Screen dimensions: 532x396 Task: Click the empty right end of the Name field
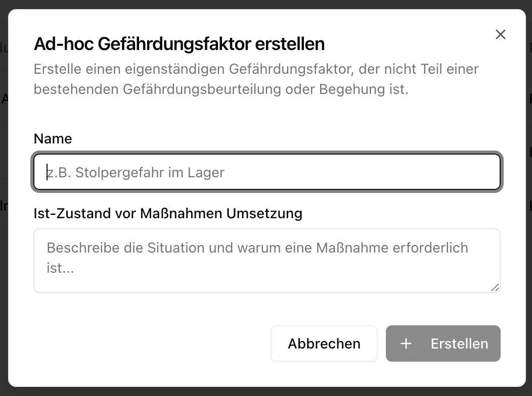(x=430, y=172)
